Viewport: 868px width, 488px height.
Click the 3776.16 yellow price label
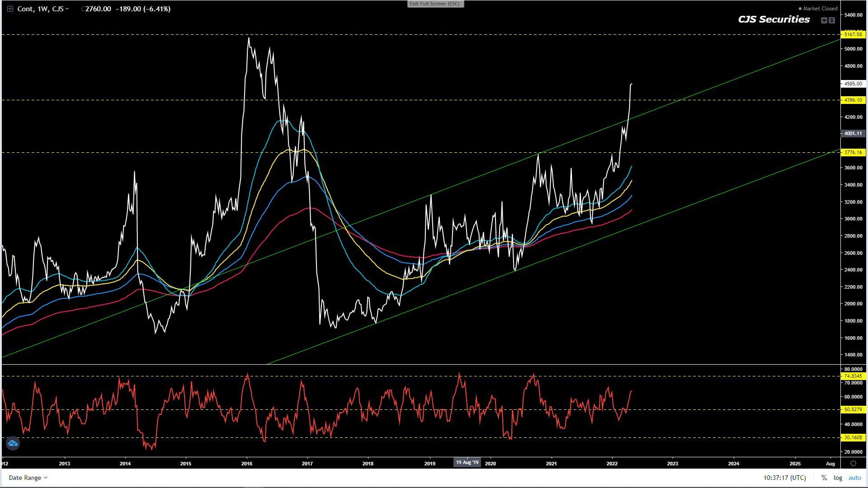[853, 152]
